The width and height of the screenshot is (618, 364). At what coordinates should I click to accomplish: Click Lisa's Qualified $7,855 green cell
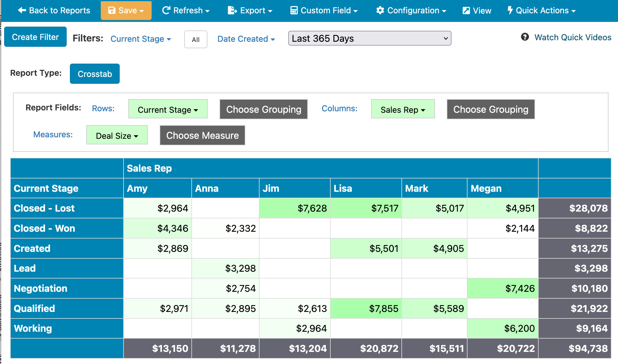coord(366,308)
